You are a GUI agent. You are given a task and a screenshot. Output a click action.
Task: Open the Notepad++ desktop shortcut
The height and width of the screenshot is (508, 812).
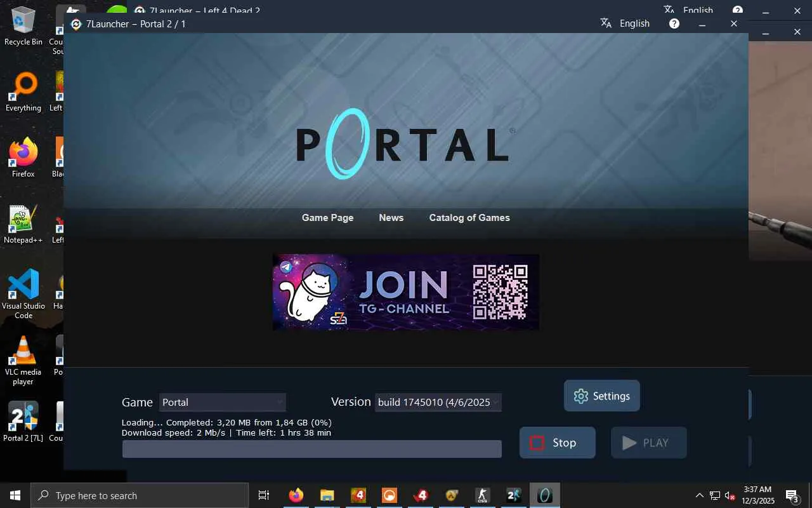tap(23, 225)
